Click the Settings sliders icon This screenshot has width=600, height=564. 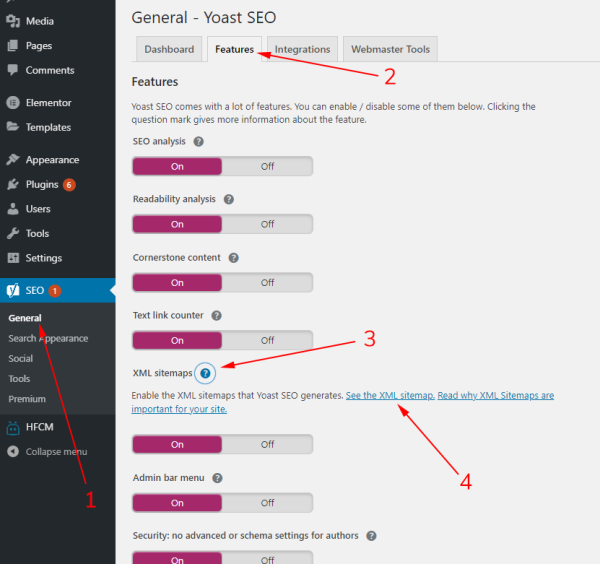coord(13,258)
